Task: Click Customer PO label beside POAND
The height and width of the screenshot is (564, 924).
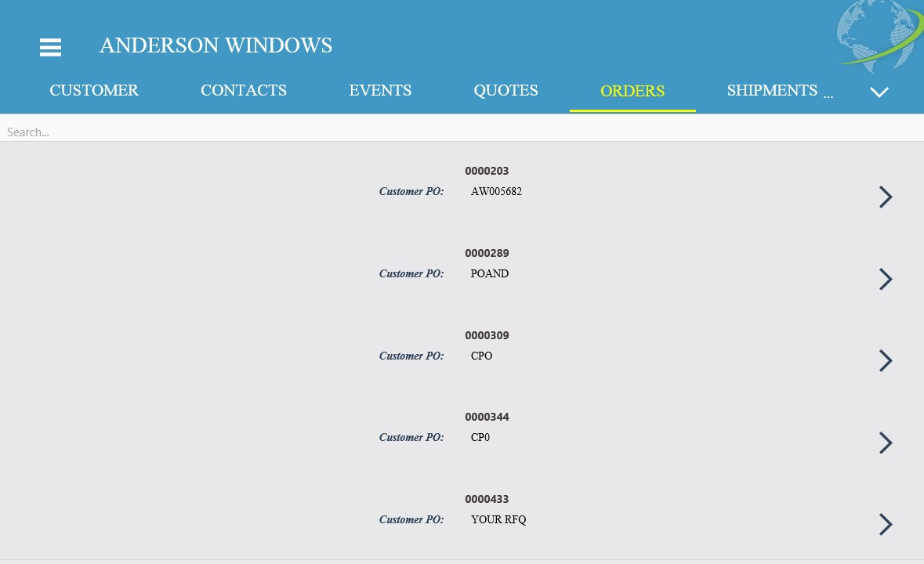Action: [x=411, y=273]
